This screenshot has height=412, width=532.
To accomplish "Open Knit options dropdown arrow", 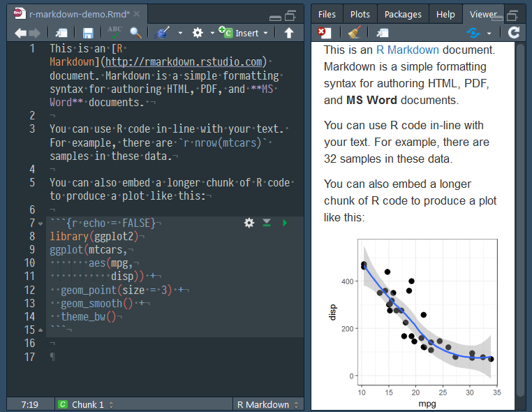I will coord(180,33).
